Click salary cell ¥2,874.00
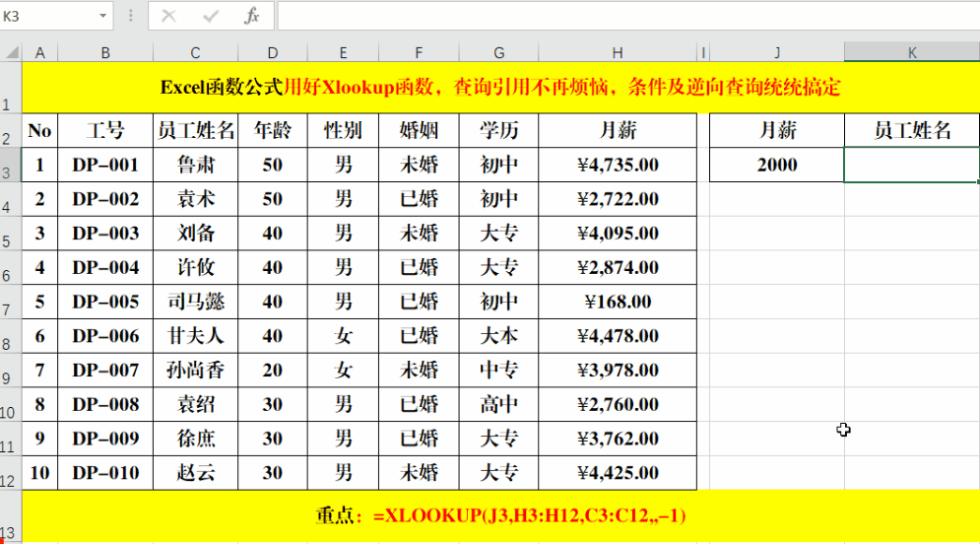 (x=618, y=268)
